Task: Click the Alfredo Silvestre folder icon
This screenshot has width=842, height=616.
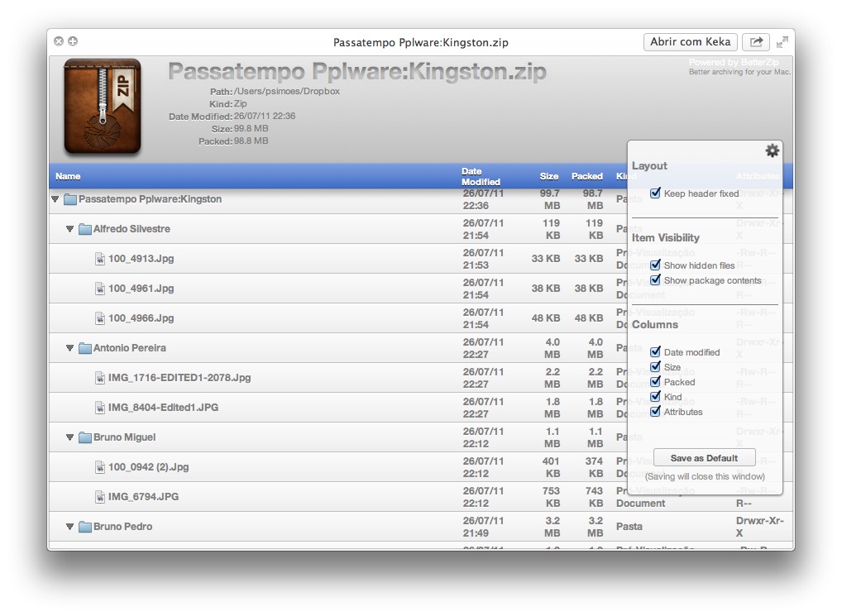Action: pos(85,229)
